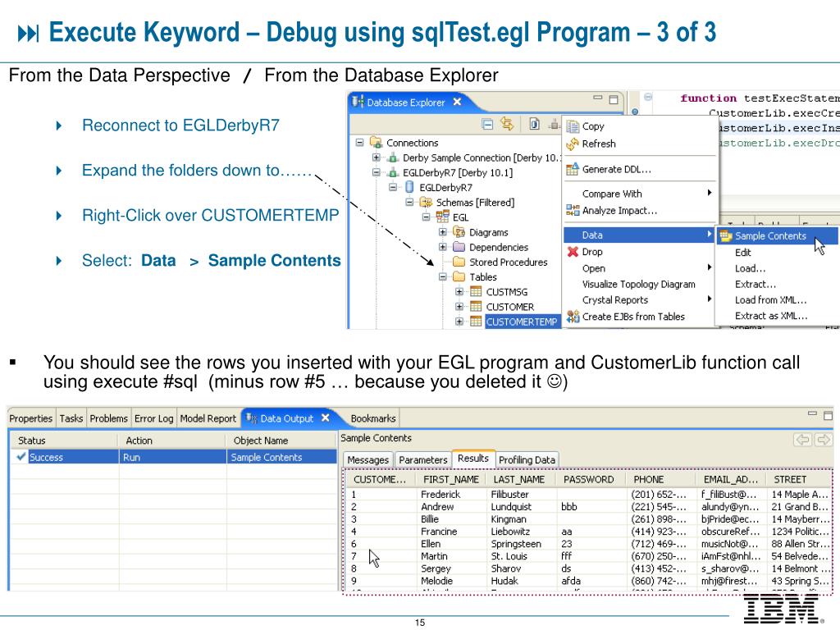Screen dimensions: 840x630
Task: Click the Derby Sample Connection icon
Action: click(393, 157)
